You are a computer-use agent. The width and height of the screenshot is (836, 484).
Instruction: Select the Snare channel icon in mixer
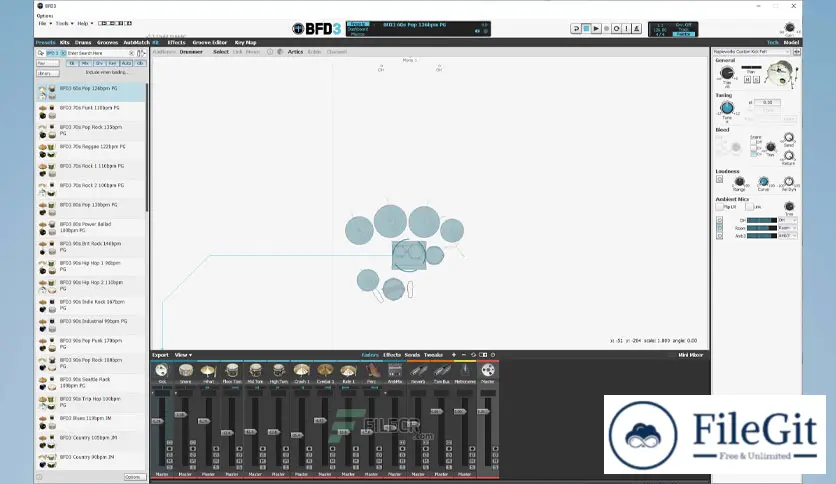pyautogui.click(x=186, y=370)
